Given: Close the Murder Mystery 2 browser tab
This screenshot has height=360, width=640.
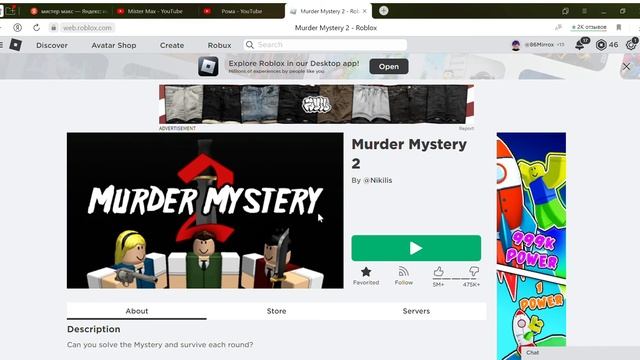Looking at the screenshot, I should (x=364, y=11).
